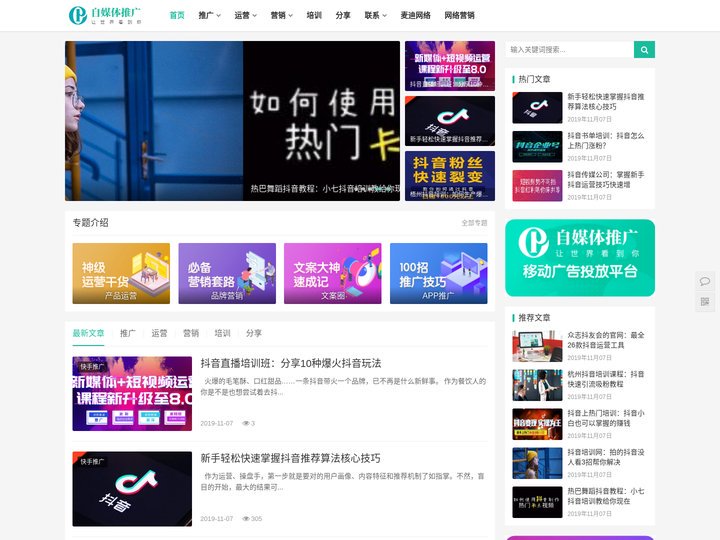Open 分享 in the top navigation
This screenshot has width=720, height=540.
[x=343, y=15]
